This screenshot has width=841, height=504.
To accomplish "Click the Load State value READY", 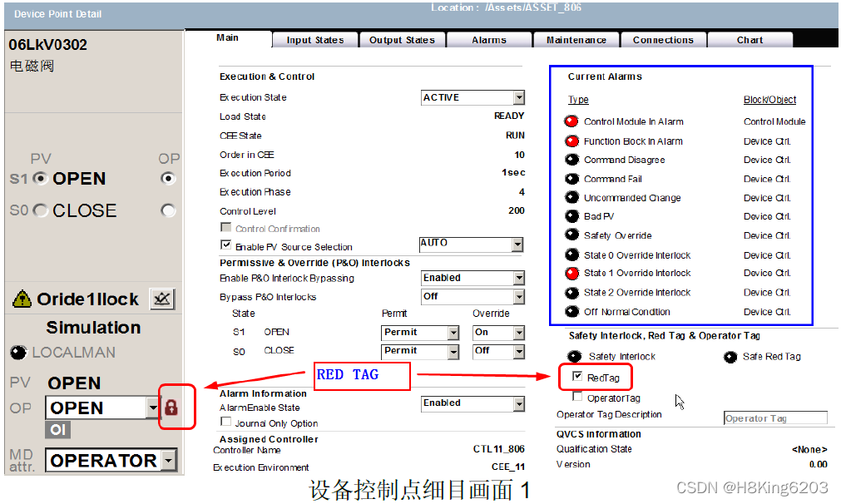I will [x=509, y=116].
